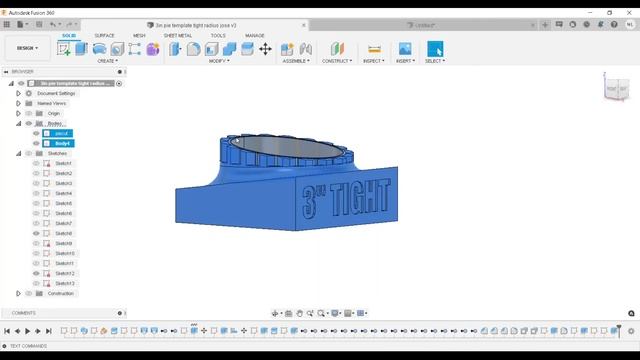Toggle visibility of Body4

36,143
